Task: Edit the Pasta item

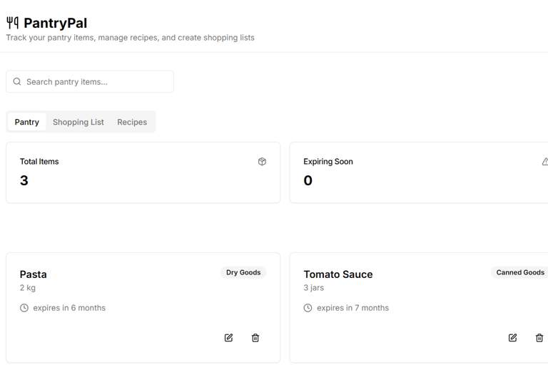Action: [x=228, y=338]
